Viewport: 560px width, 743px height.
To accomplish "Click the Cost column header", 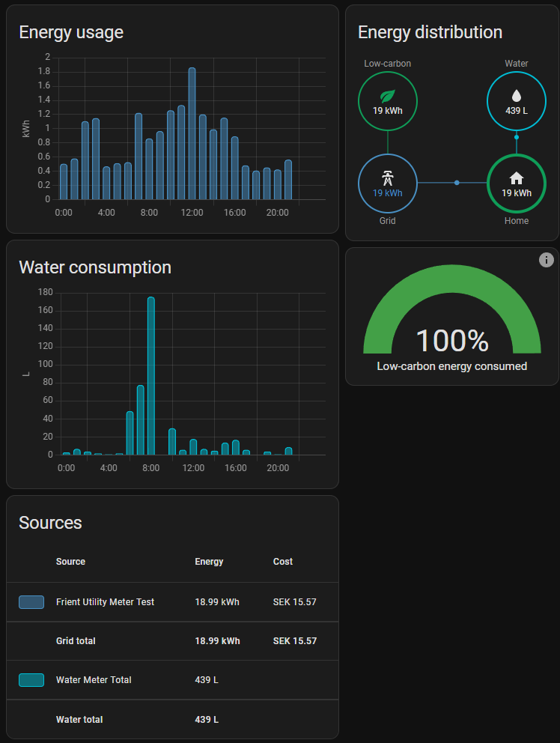I will 283,561.
